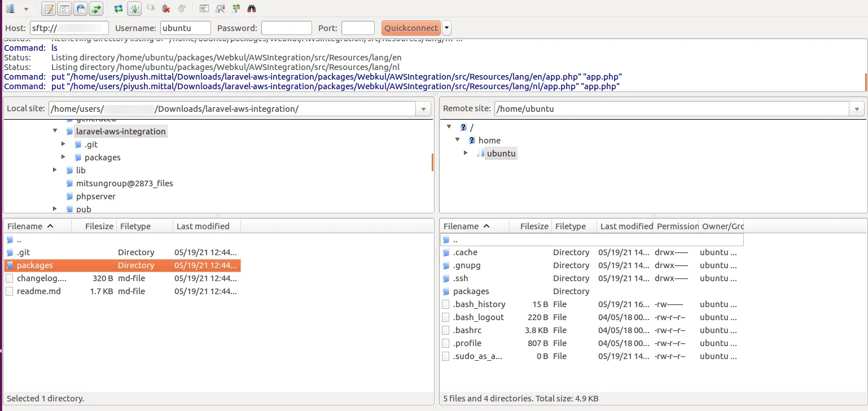868x411 pixels.
Task: Collapse the remote root / node
Action: point(449,127)
